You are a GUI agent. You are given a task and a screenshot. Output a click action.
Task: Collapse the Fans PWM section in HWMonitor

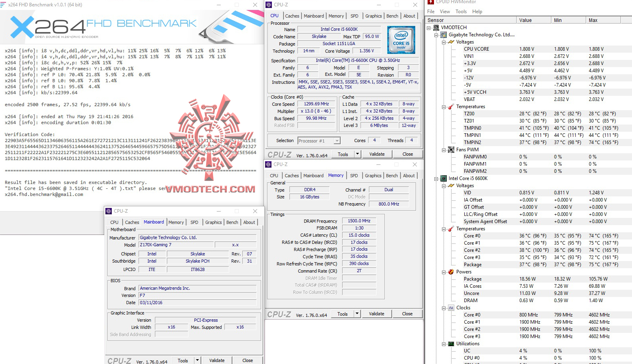pyautogui.click(x=444, y=150)
